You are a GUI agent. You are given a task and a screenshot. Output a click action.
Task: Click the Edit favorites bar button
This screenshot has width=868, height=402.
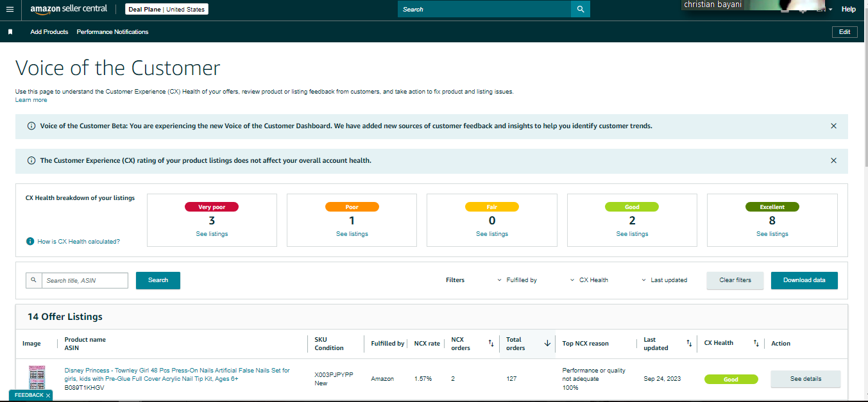tap(844, 32)
